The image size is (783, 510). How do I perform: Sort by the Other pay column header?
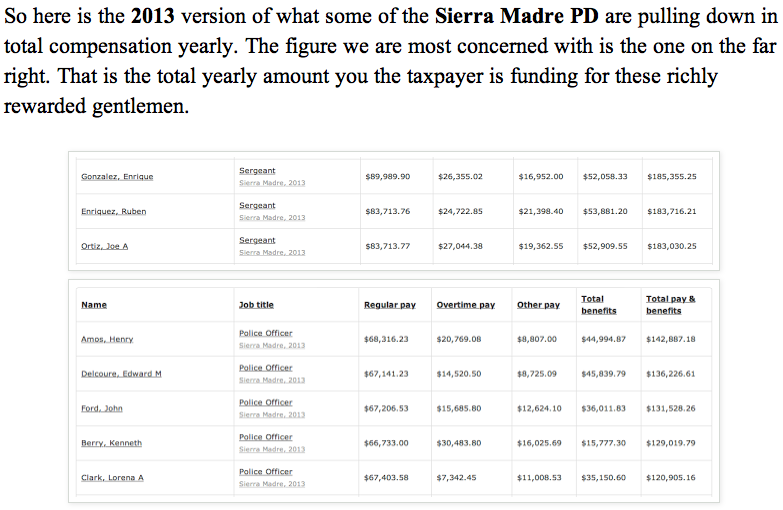538,304
